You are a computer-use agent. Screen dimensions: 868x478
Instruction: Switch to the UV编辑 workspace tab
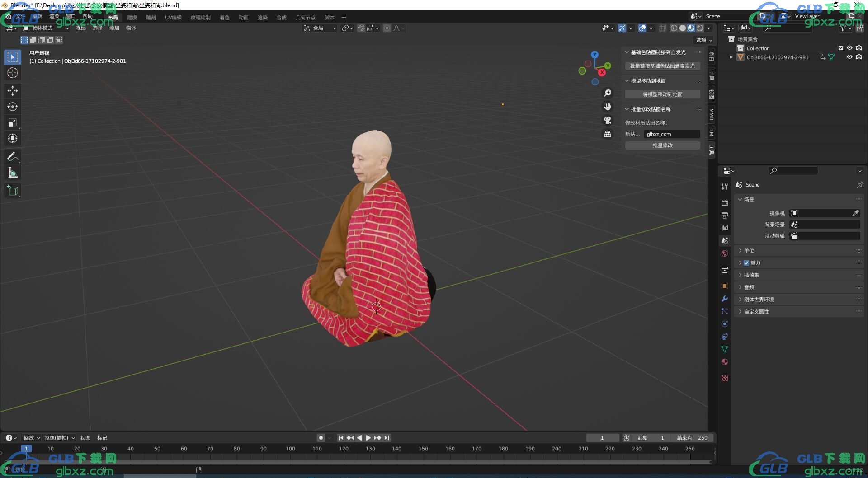pos(173,18)
